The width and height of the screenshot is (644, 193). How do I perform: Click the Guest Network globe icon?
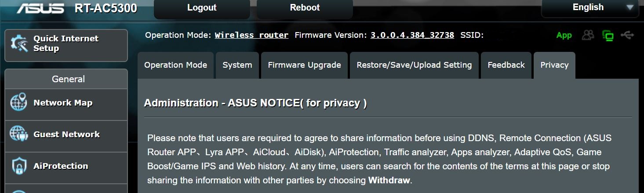click(x=18, y=134)
